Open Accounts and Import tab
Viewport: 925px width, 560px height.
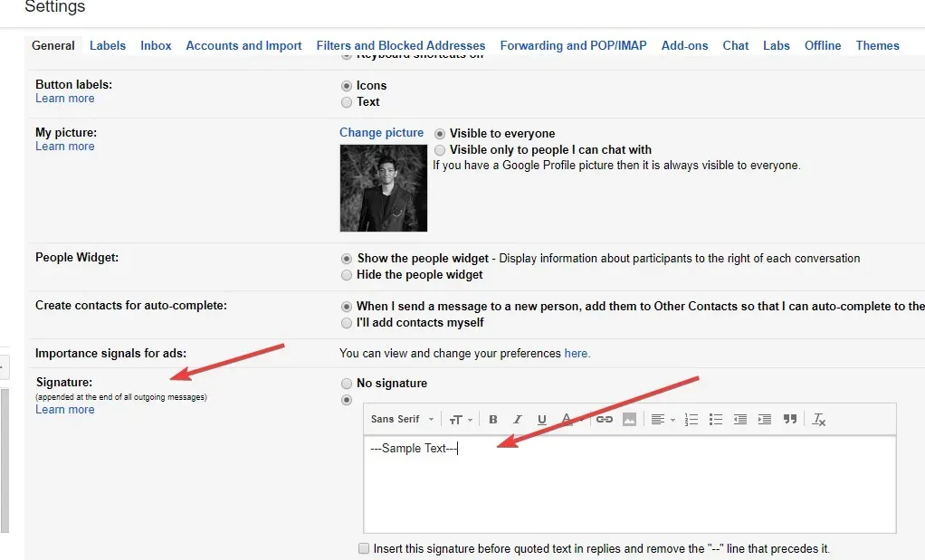(x=243, y=45)
